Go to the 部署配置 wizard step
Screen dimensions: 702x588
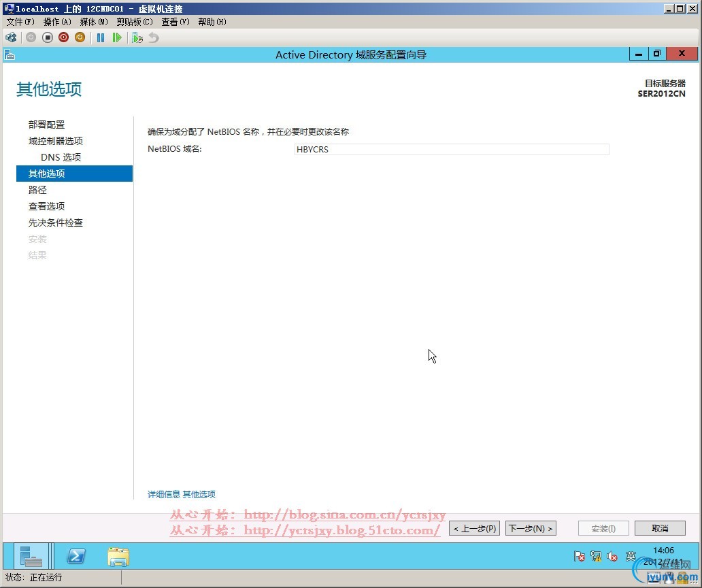click(x=46, y=125)
